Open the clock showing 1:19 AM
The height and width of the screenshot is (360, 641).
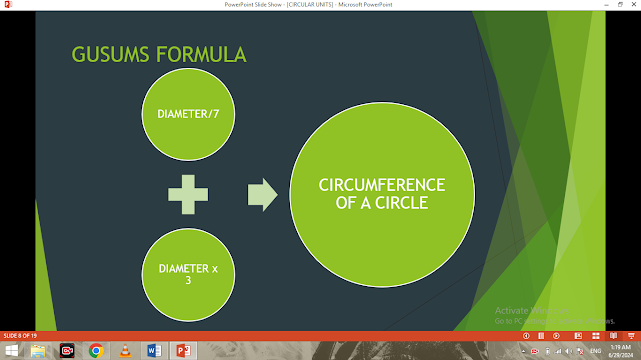pos(621,351)
